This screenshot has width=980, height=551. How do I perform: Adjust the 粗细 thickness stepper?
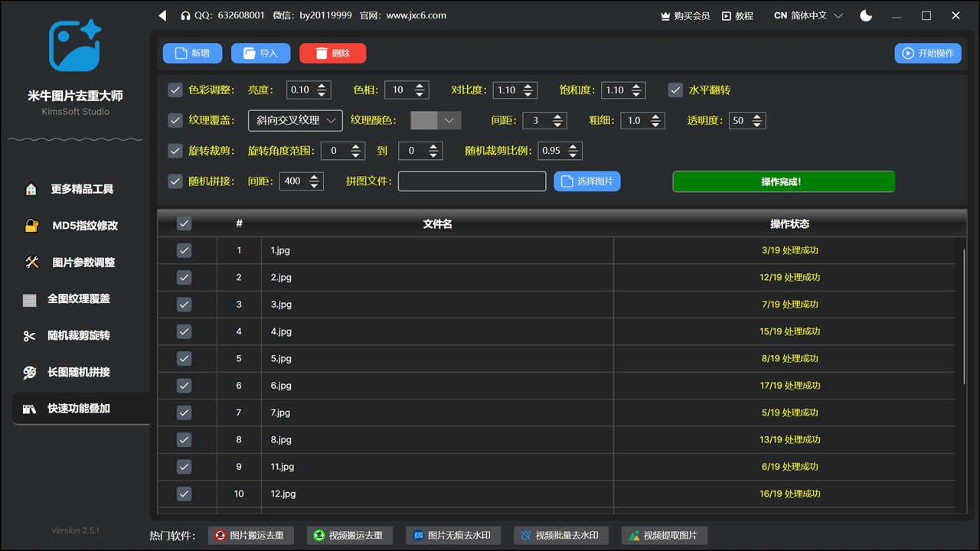click(x=657, y=120)
